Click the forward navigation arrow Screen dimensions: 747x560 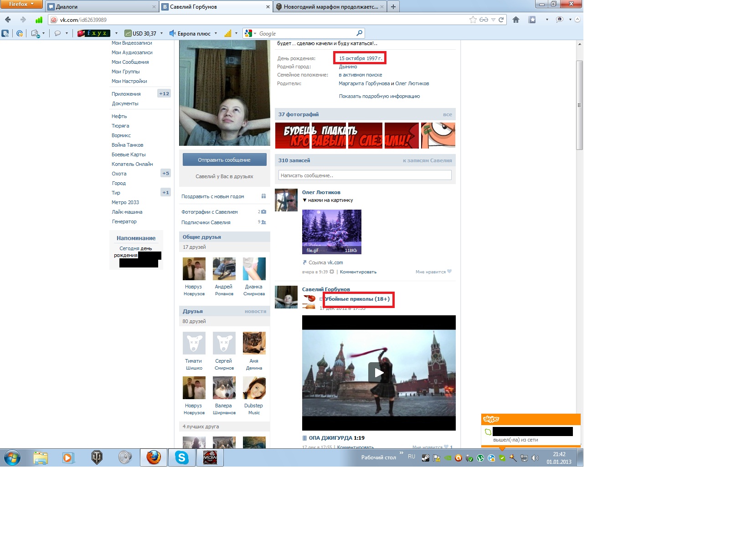coord(23,20)
